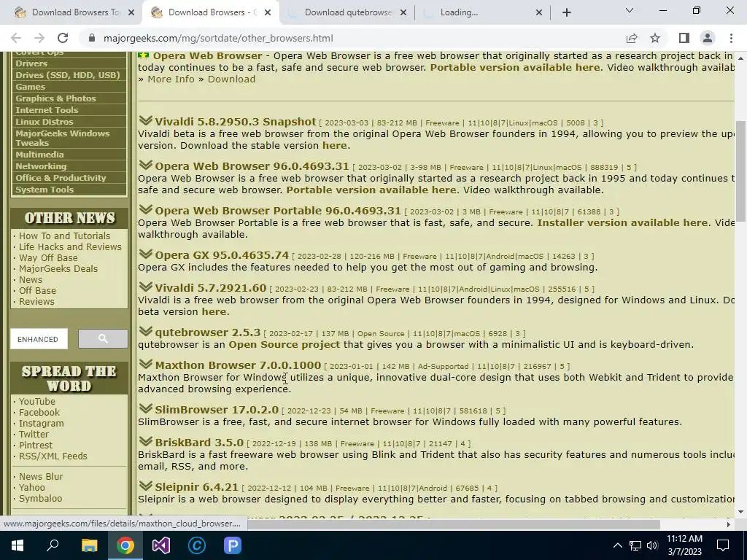
Task: Open the Chrome three-dot menu
Action: click(x=731, y=38)
